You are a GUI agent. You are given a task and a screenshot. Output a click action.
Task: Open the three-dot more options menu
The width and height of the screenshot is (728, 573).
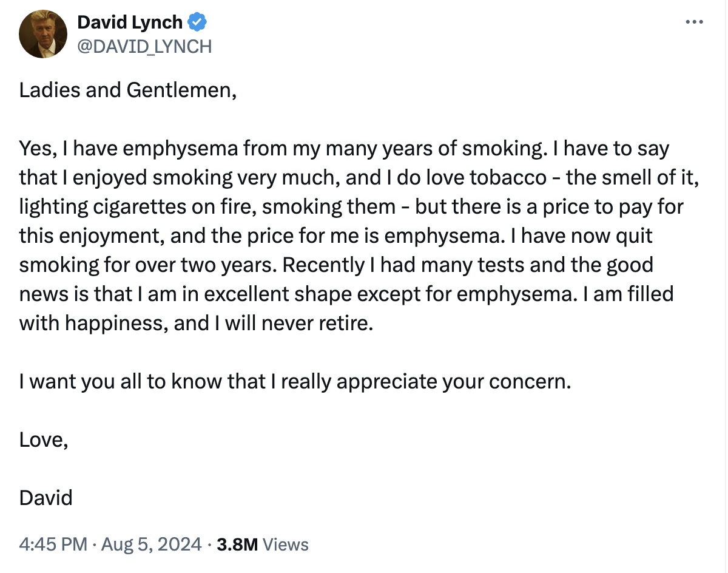pyautogui.click(x=694, y=22)
